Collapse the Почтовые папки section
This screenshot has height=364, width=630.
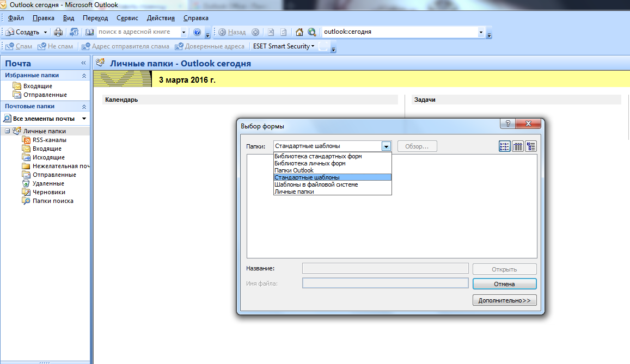click(84, 106)
